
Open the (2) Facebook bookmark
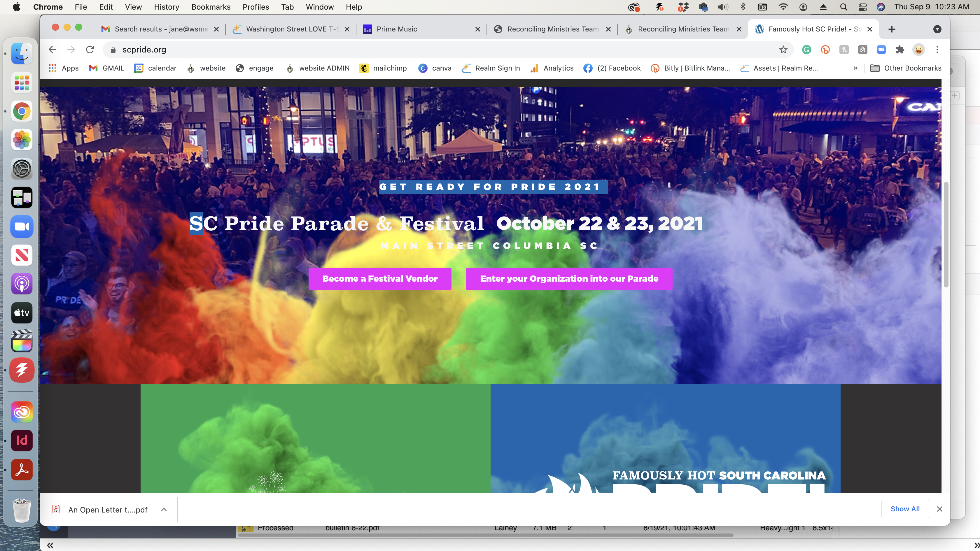coord(612,68)
